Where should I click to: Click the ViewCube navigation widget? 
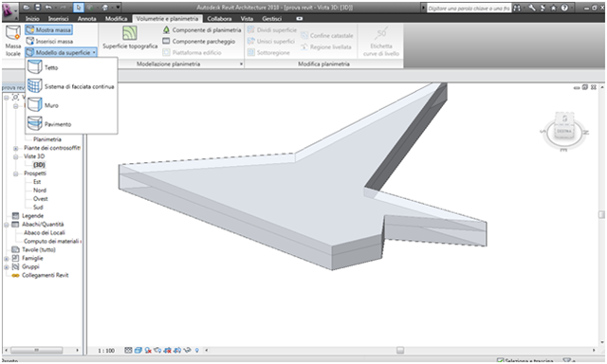pos(563,131)
